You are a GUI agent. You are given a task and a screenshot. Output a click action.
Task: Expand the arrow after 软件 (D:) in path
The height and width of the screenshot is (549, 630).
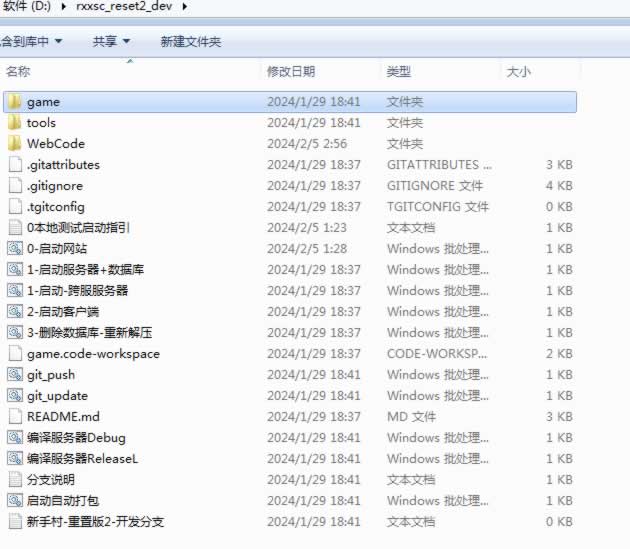click(63, 6)
